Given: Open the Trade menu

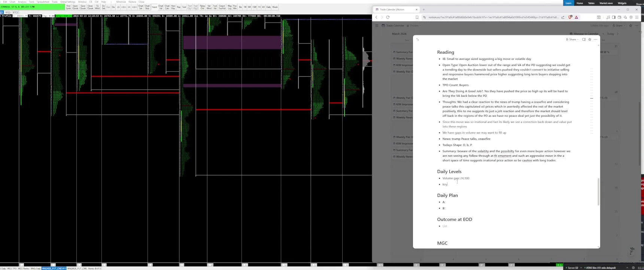Looking at the screenshot, I should [55, 2].
